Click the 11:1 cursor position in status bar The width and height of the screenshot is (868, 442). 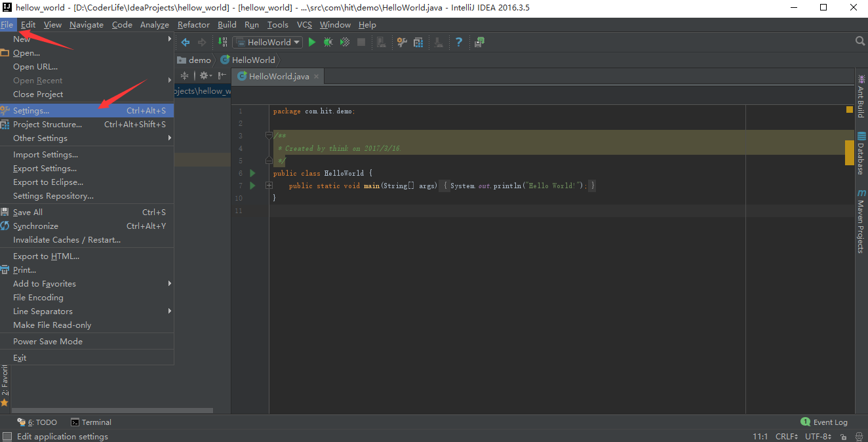pyautogui.click(x=760, y=437)
